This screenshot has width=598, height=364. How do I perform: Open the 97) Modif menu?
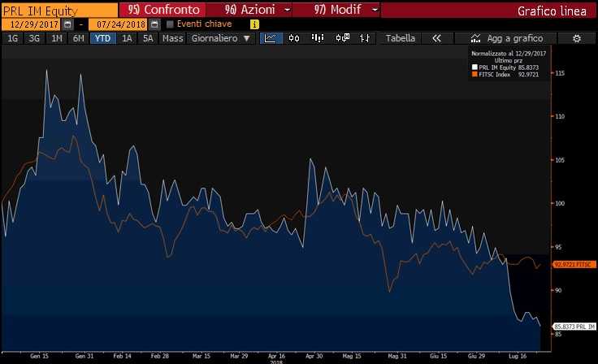point(337,10)
